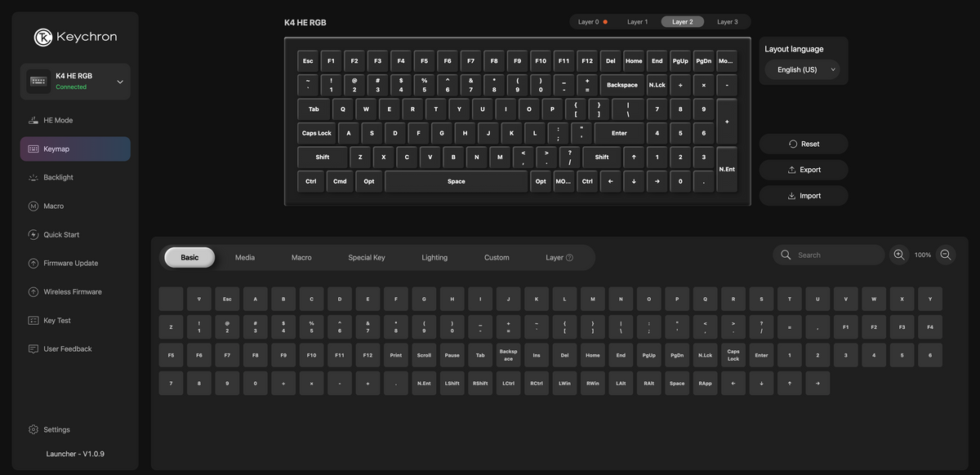This screenshot has height=475, width=980.
Task: Select the Cmd key on the keyboard layout
Action: pyautogui.click(x=340, y=181)
